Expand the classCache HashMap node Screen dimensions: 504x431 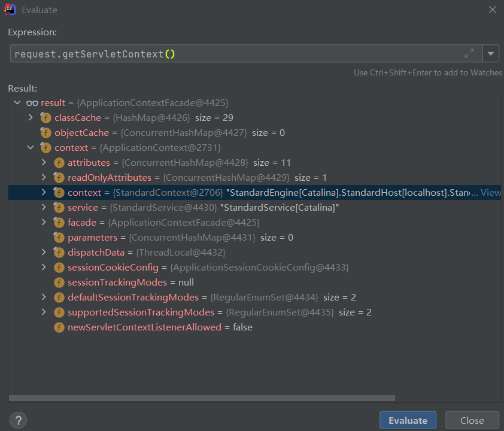coord(31,118)
